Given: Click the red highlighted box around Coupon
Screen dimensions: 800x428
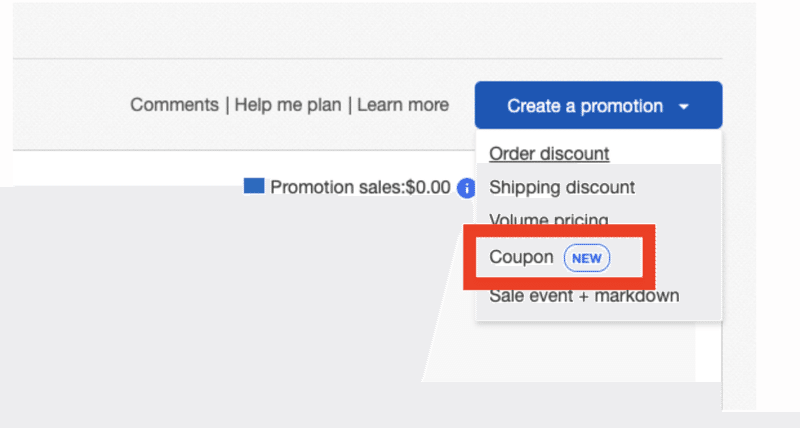Looking at the screenshot, I should 559,257.
